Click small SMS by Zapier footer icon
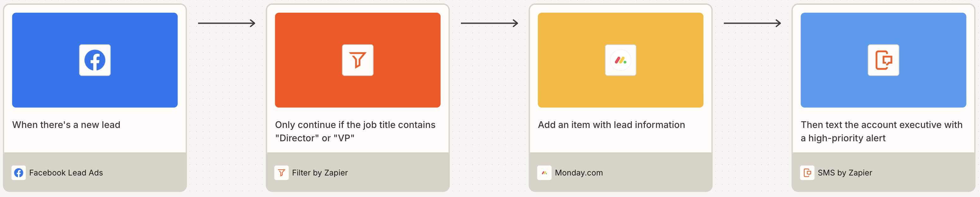The image size is (980, 197). click(807, 173)
